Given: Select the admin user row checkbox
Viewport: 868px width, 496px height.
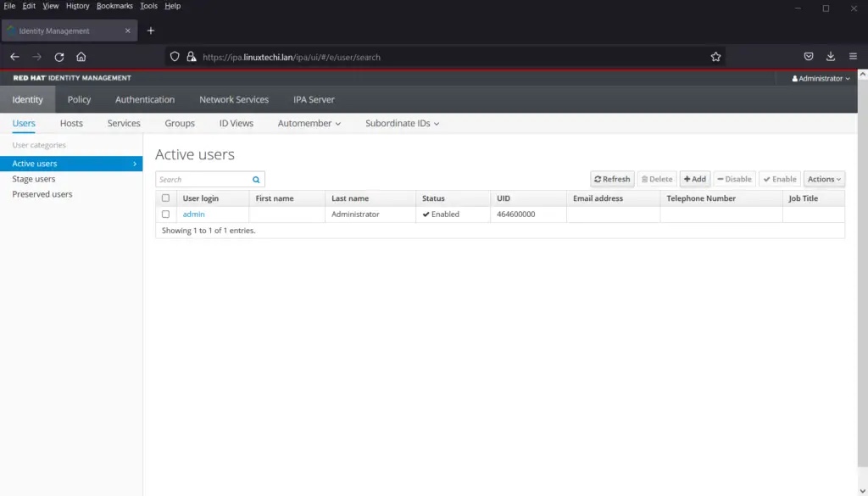Looking at the screenshot, I should pos(166,215).
